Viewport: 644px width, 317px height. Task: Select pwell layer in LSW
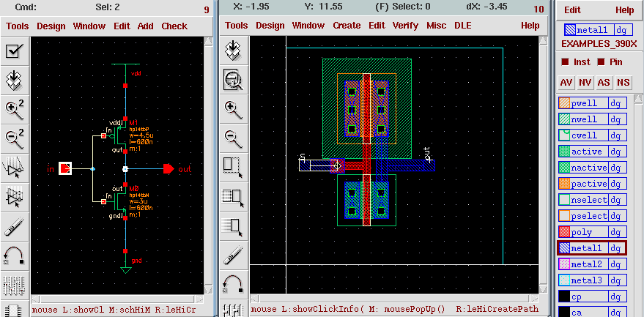point(592,103)
